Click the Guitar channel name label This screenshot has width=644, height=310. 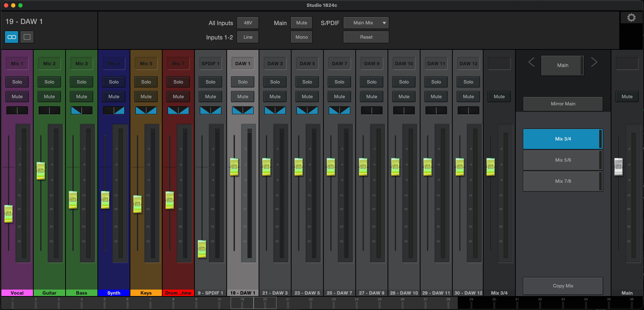49,293
